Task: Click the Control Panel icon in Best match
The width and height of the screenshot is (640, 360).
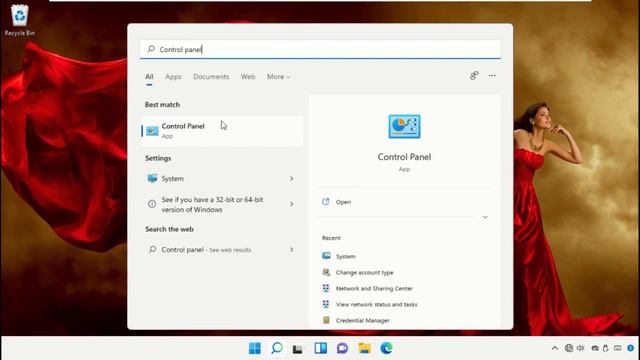Action: tap(152, 131)
